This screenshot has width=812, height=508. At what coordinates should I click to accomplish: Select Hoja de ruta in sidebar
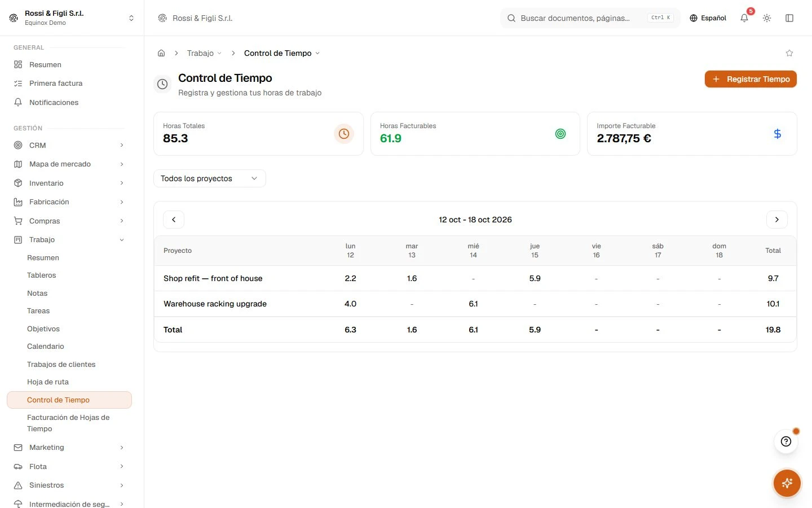pyautogui.click(x=69, y=382)
